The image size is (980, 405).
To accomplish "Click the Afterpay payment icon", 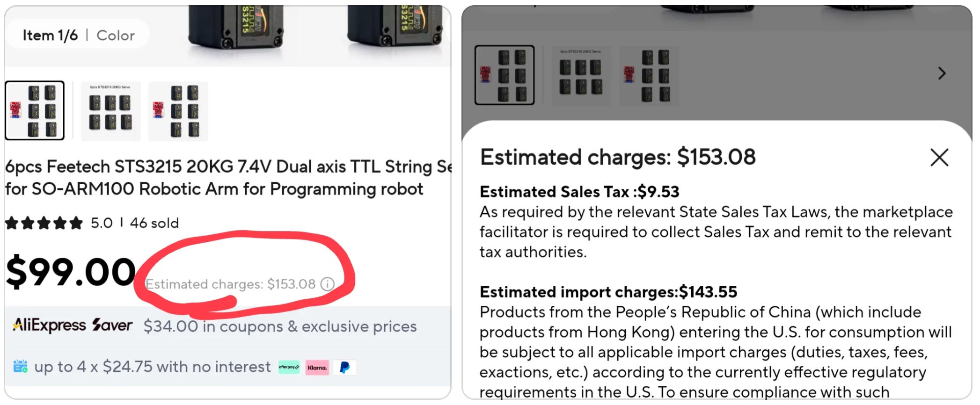I will click(x=289, y=368).
